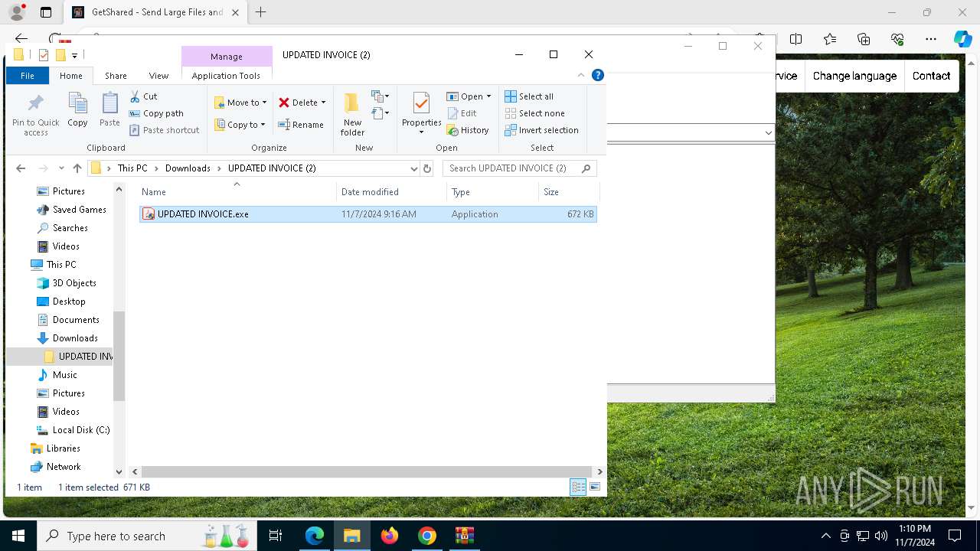The height and width of the screenshot is (551, 980).
Task: Click Pin to Quick access icon
Action: (35, 115)
